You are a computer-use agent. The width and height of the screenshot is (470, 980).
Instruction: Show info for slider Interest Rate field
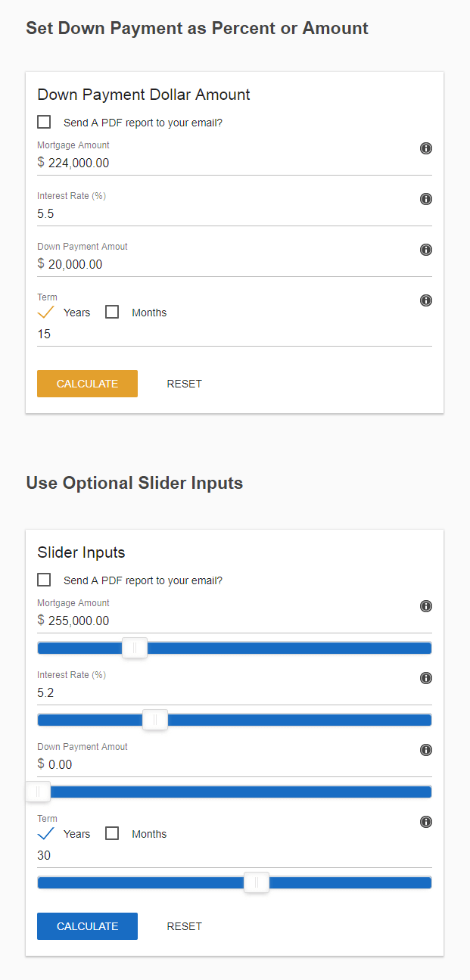pos(426,678)
